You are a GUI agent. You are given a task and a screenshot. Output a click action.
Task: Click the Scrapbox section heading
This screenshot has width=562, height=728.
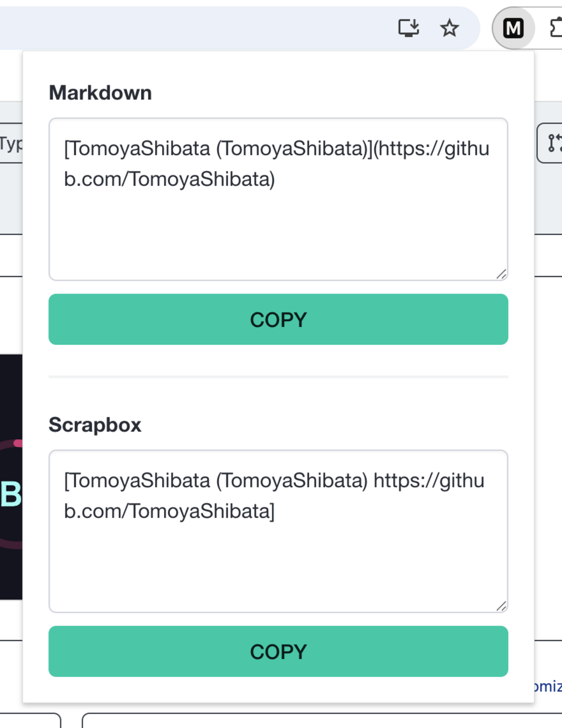click(95, 425)
